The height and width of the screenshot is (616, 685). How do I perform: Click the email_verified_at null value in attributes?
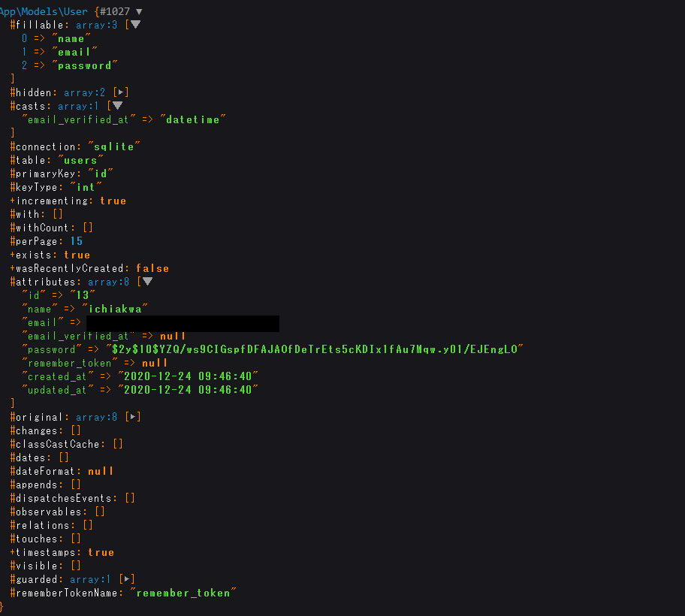point(172,336)
